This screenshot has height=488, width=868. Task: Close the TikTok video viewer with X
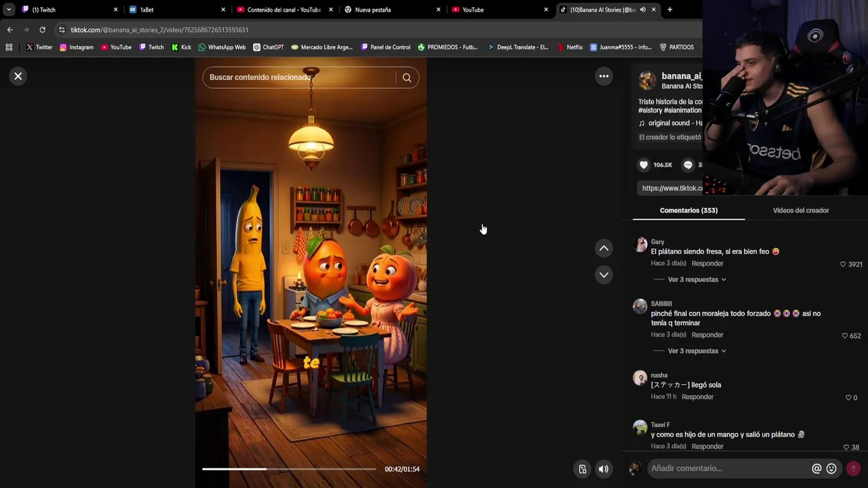18,76
